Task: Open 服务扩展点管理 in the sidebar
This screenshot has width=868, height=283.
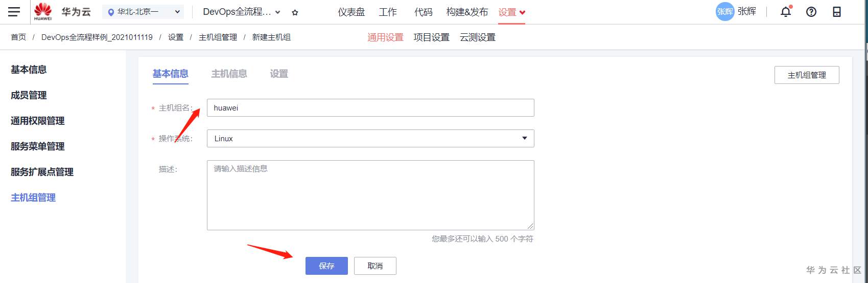Action: 42,172
